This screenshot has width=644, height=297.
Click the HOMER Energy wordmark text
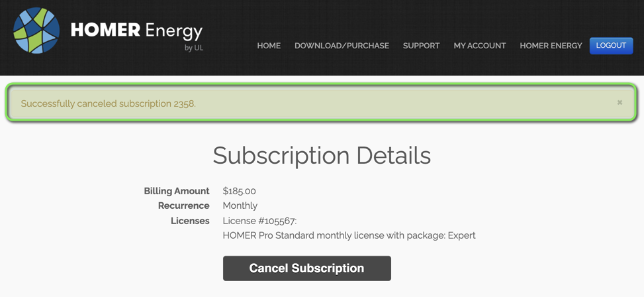136,30
